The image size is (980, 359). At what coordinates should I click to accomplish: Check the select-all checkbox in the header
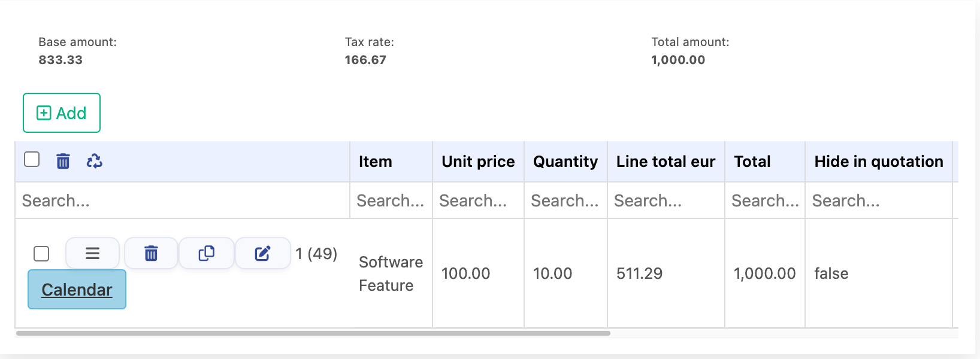tap(32, 158)
